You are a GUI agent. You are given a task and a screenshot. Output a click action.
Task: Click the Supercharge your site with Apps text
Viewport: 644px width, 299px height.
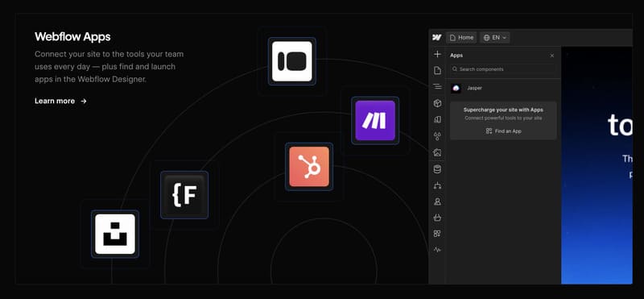(x=503, y=110)
